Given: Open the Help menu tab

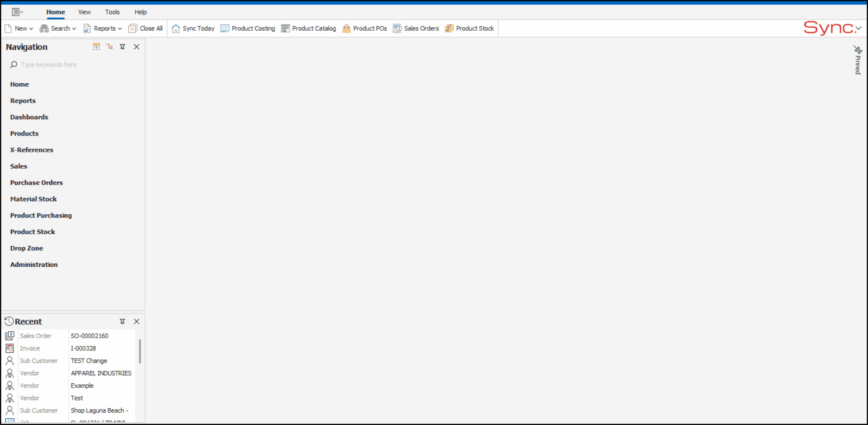Looking at the screenshot, I should (141, 12).
